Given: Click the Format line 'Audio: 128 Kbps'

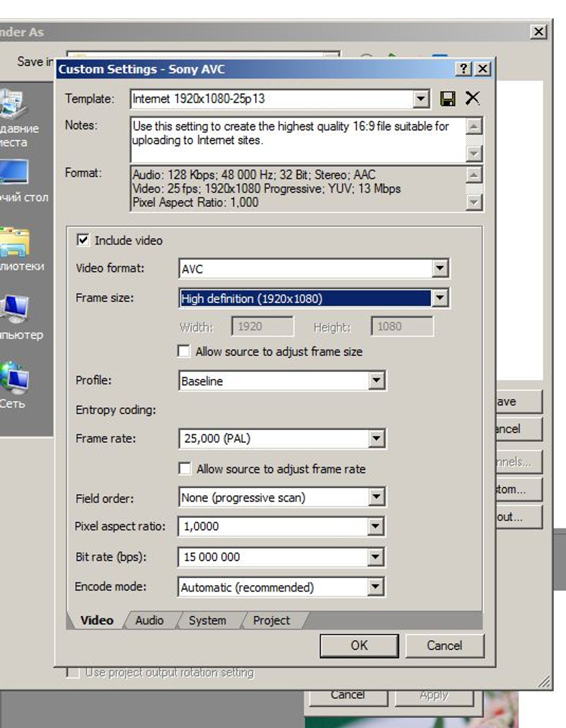Looking at the screenshot, I should tap(254, 175).
